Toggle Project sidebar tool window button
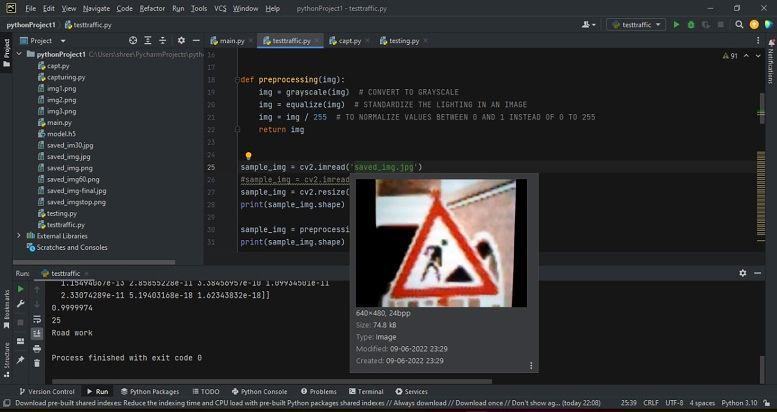The height and width of the screenshot is (412, 777). click(6, 53)
